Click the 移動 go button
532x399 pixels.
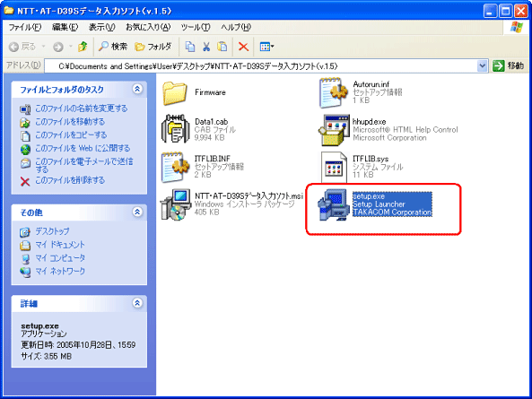[x=509, y=65]
